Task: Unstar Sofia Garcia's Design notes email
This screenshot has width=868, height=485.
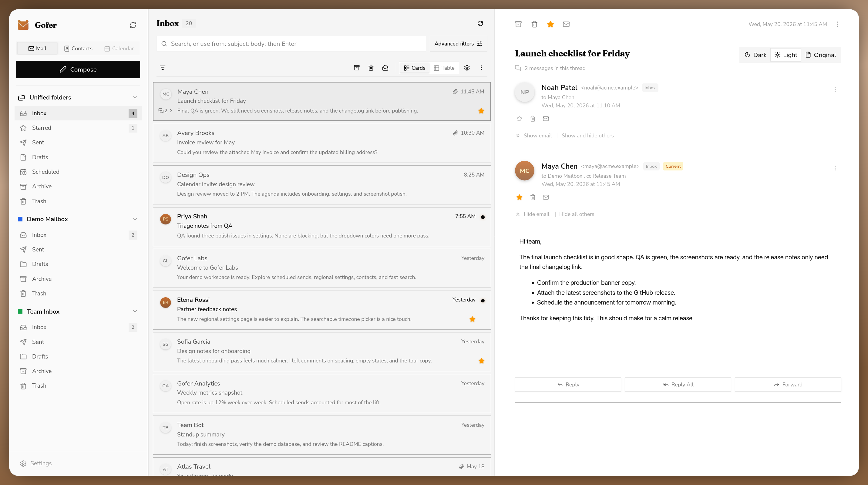Action: (482, 361)
